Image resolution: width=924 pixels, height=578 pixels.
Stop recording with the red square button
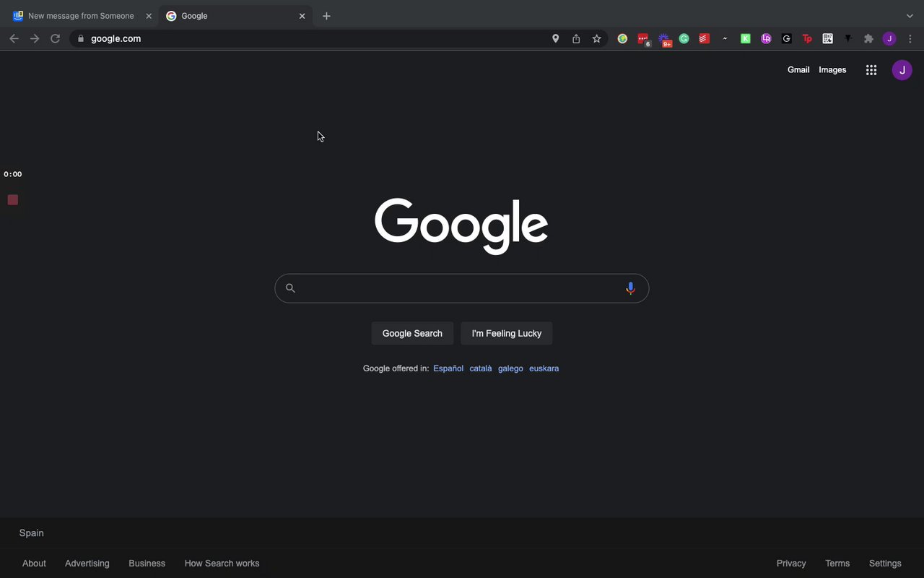[13, 199]
